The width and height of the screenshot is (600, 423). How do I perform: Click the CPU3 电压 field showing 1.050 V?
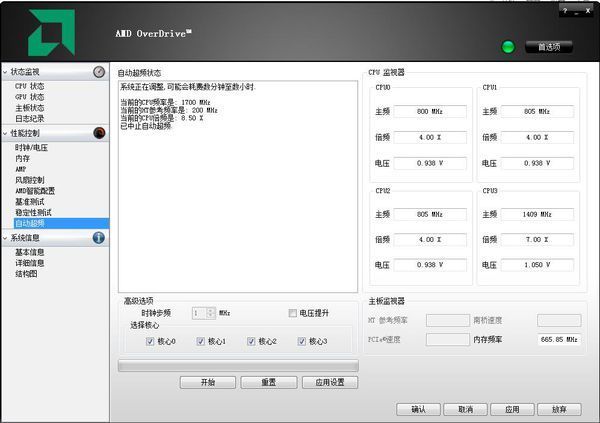[x=537, y=265]
